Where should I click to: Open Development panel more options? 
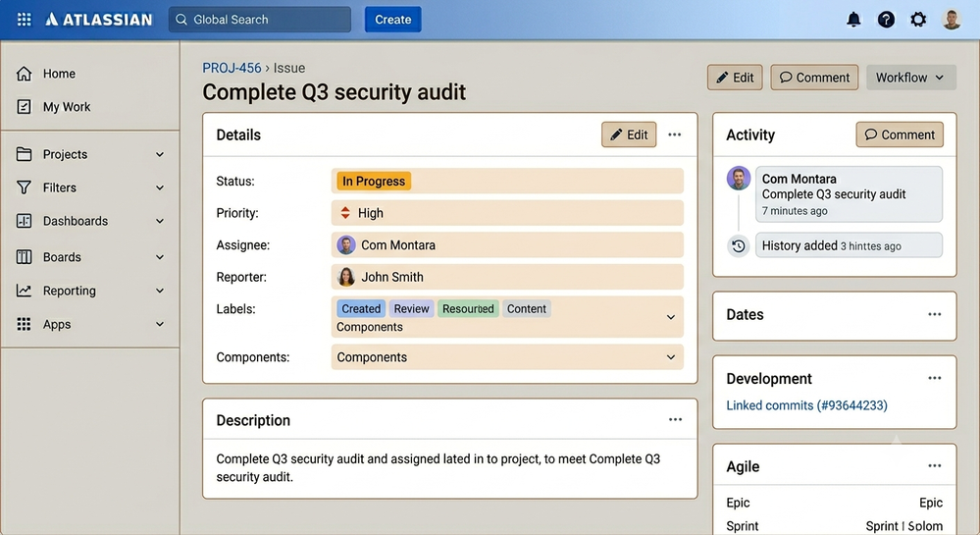click(934, 378)
